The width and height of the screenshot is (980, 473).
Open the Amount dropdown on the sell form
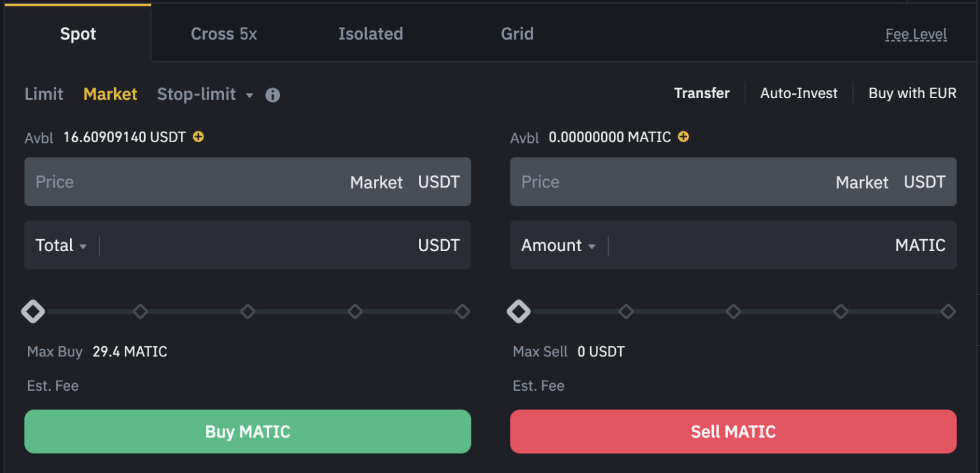pyautogui.click(x=558, y=245)
